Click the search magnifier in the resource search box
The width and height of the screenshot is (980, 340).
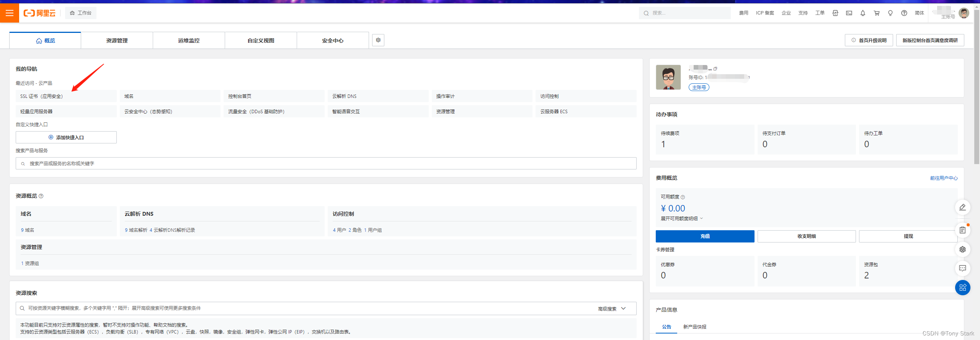click(22, 308)
